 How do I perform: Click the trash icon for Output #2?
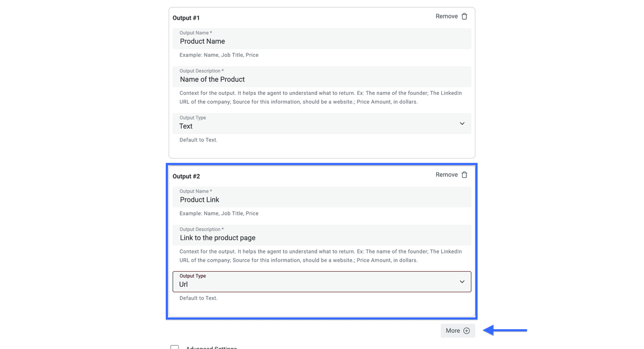pos(464,175)
